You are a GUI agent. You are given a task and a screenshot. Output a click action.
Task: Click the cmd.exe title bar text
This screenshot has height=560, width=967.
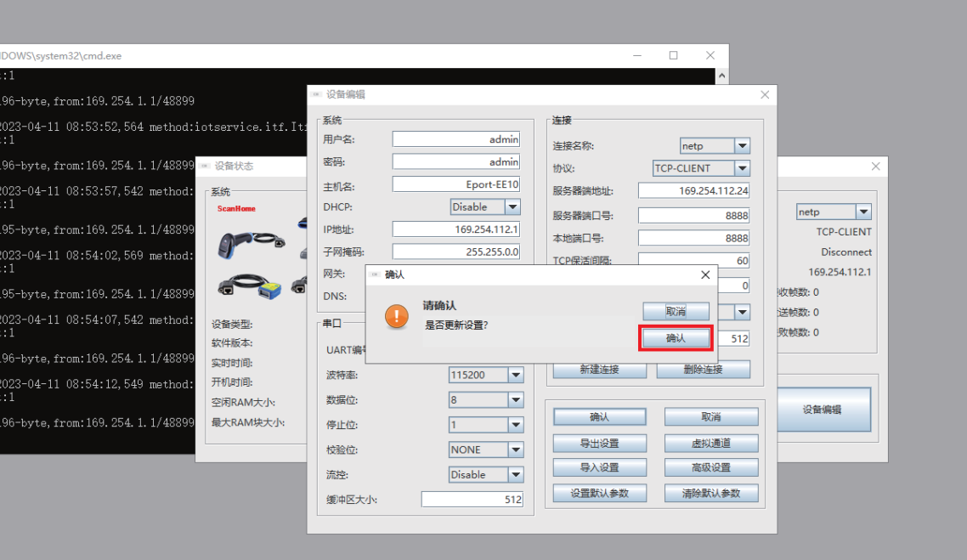(x=61, y=55)
